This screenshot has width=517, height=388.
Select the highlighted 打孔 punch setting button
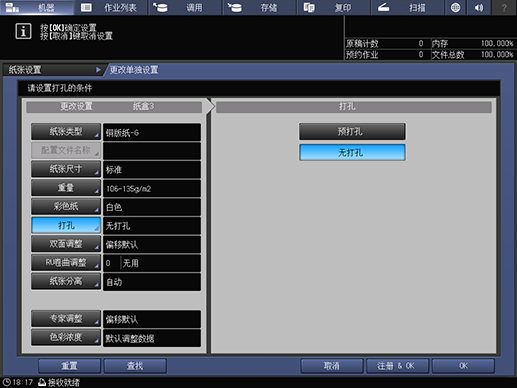coord(66,225)
